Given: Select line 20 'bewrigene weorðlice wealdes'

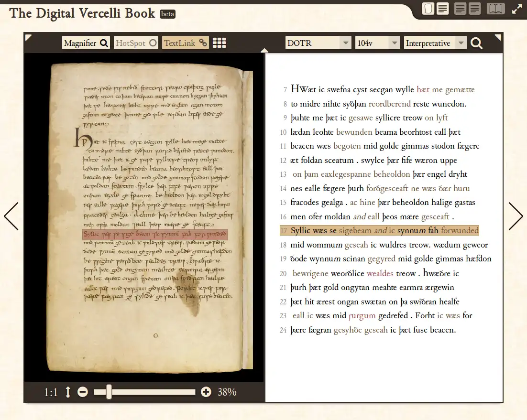Looking at the screenshot, I should (370, 273).
